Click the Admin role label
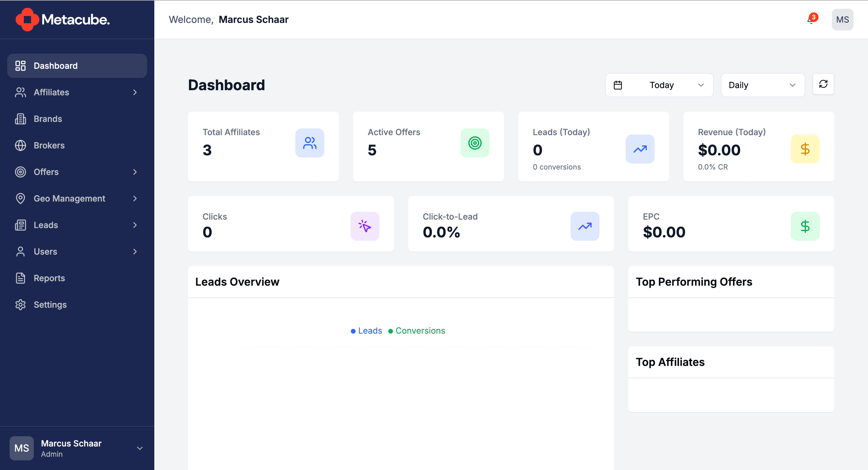This screenshot has height=470, width=868. [x=52, y=454]
